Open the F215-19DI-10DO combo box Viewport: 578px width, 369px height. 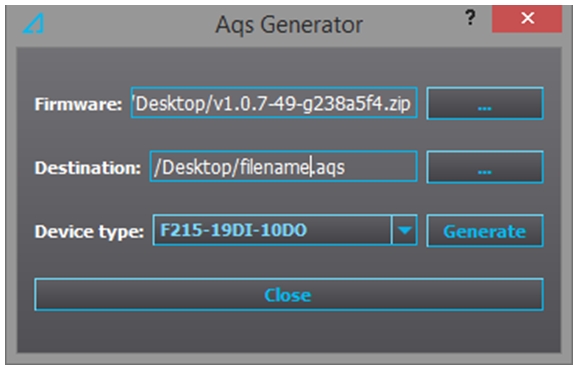(285, 230)
